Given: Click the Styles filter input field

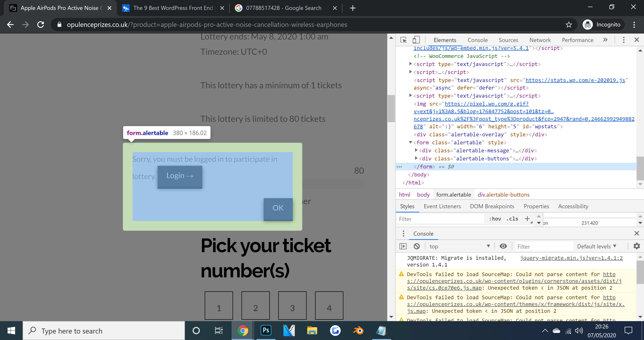Looking at the screenshot, I should pos(441,219).
